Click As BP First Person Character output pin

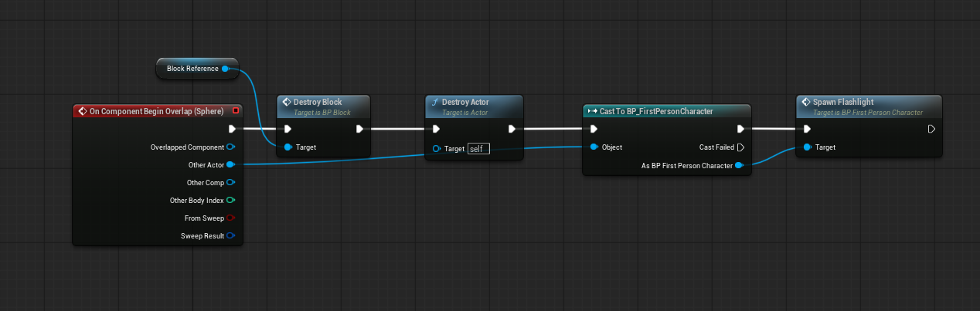(740, 165)
